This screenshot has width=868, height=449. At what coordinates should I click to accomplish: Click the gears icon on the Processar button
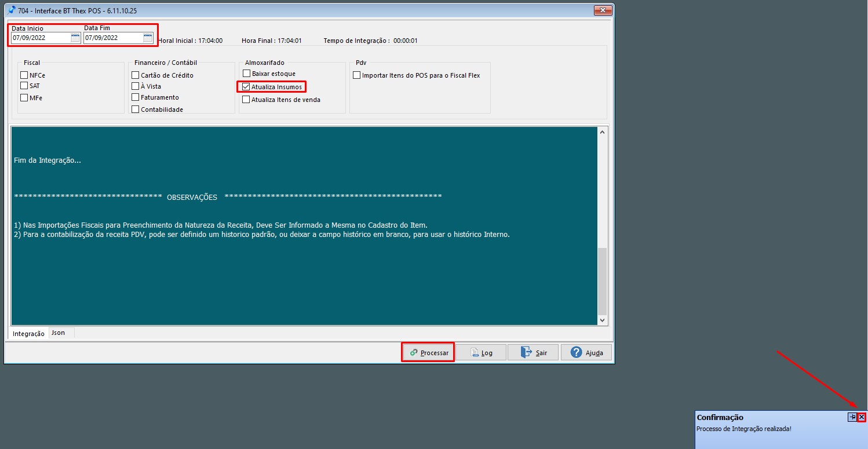(414, 352)
